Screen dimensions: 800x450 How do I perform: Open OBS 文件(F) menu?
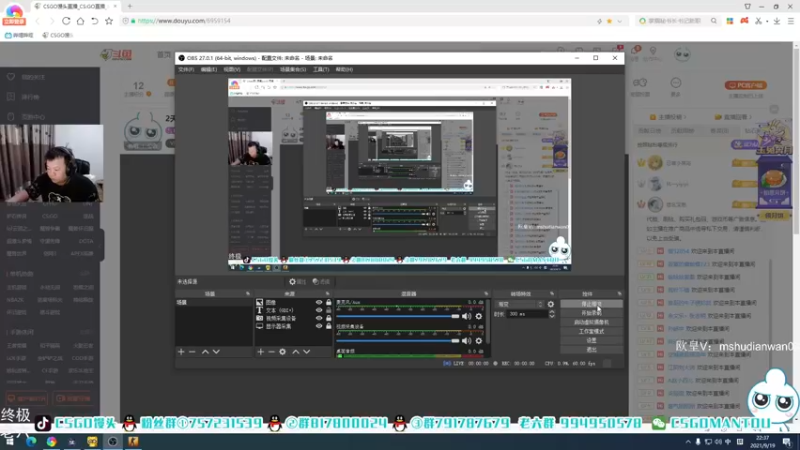pos(186,69)
